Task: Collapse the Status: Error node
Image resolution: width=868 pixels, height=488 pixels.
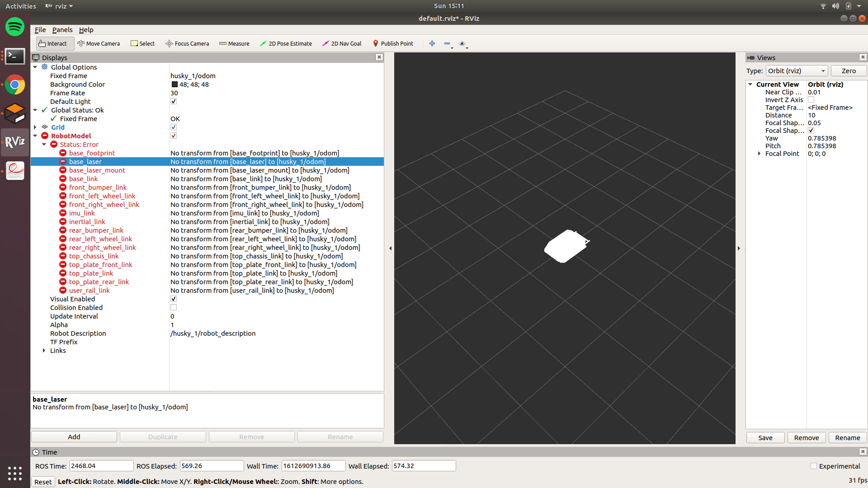Action: [x=44, y=144]
